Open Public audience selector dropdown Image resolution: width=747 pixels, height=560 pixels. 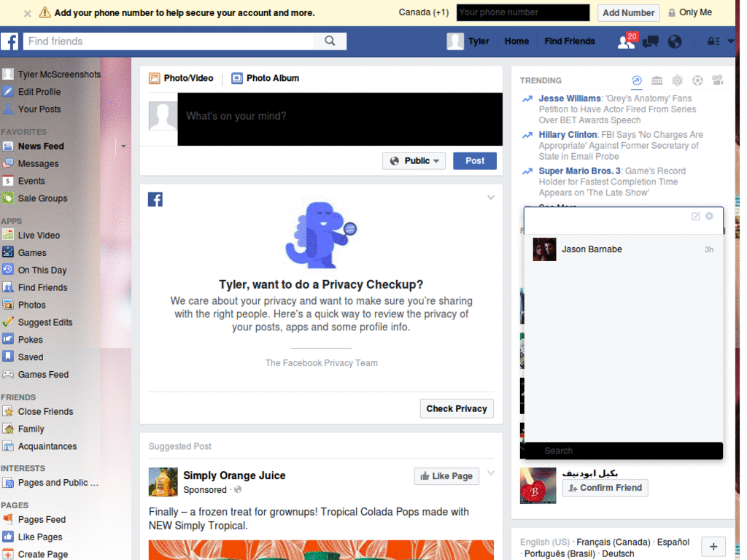click(x=414, y=161)
